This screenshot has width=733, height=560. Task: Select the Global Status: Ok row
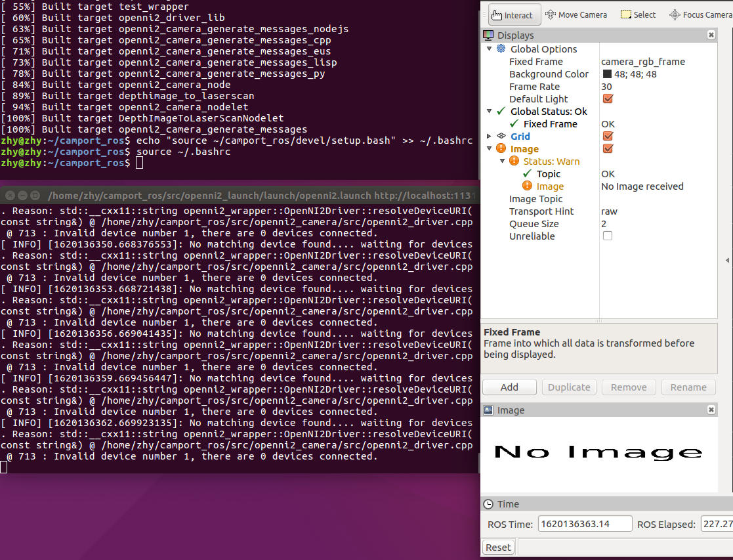(x=549, y=112)
